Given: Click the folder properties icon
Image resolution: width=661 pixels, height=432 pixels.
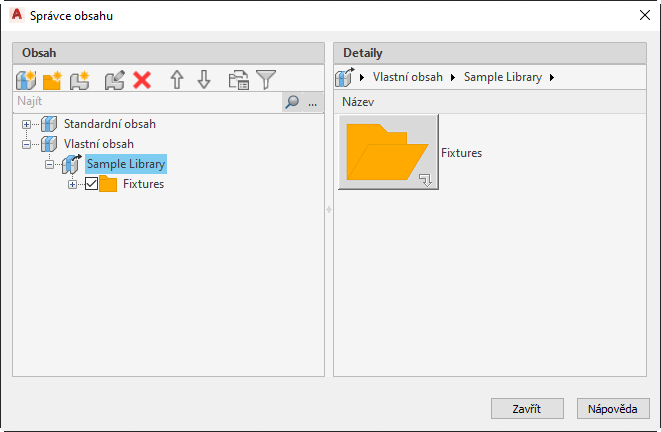Looking at the screenshot, I should (238, 80).
